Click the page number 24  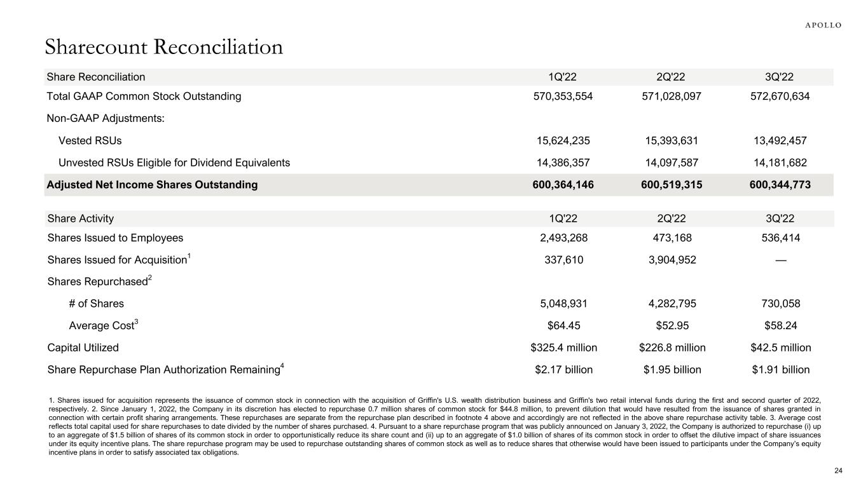(x=837, y=470)
